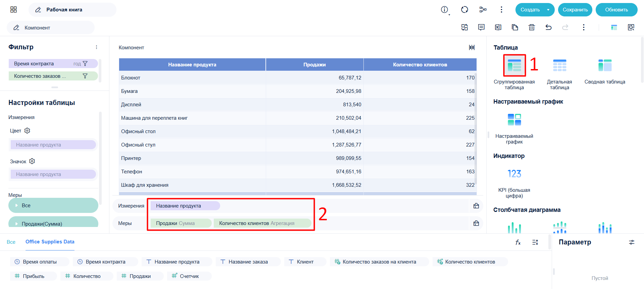The image size is (644, 289).
Task: Click the Обновить button
Action: pyautogui.click(x=616, y=10)
